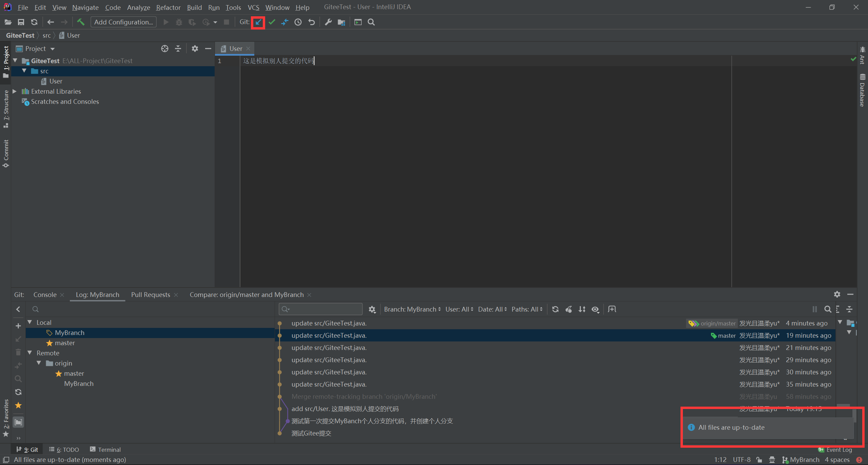Open the Git tool window settings gear
Screen dimensions: 868x465
pos(837,294)
